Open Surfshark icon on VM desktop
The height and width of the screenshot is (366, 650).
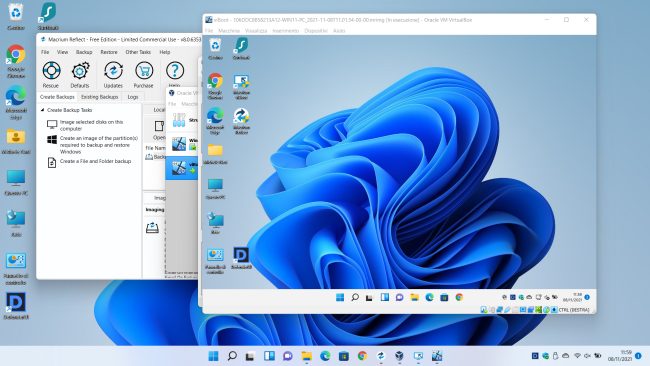[241, 48]
